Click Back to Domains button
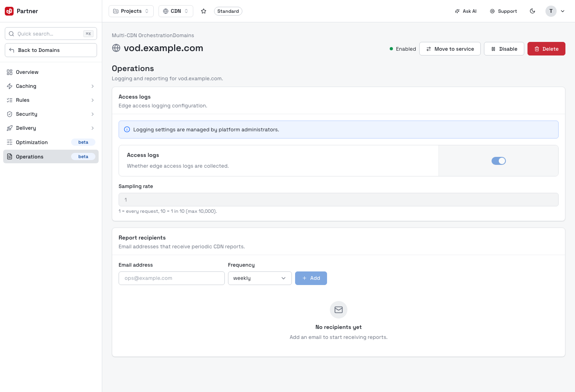This screenshot has height=392, width=575. pos(51,50)
